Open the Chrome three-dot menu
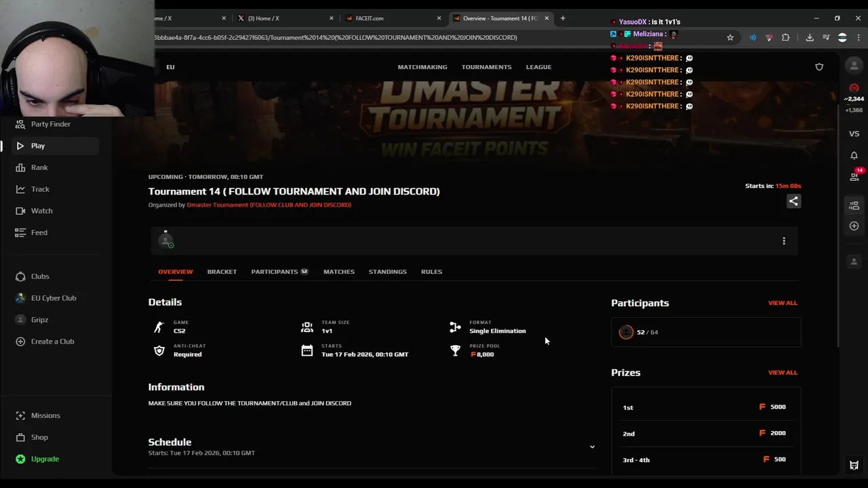This screenshot has width=868, height=488. pos(859,38)
